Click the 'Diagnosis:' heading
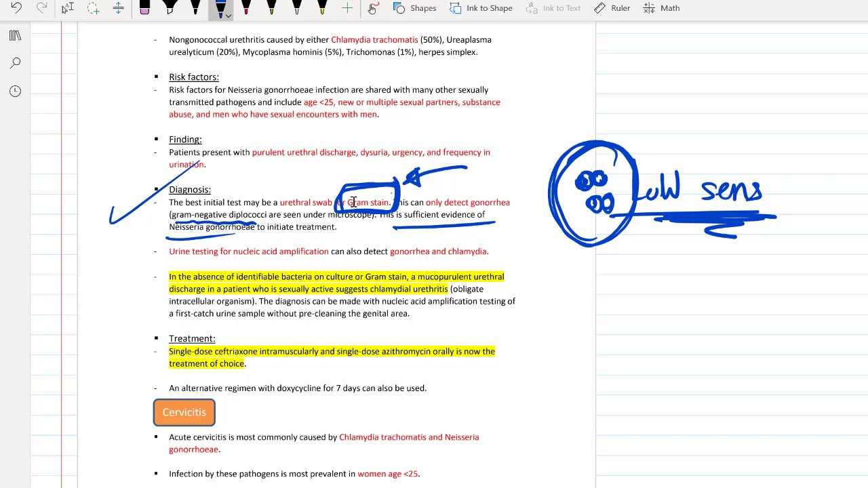This screenshot has width=868, height=488. click(x=190, y=190)
